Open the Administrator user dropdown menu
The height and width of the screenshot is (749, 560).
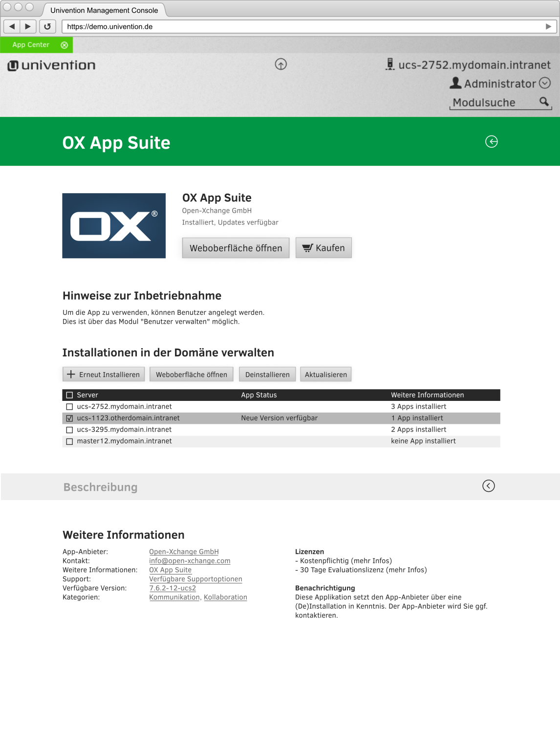545,84
